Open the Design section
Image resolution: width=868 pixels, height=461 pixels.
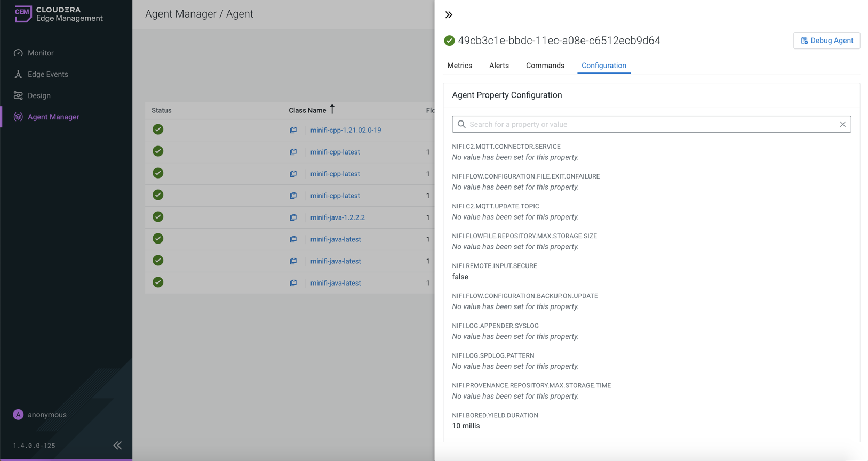pos(39,95)
